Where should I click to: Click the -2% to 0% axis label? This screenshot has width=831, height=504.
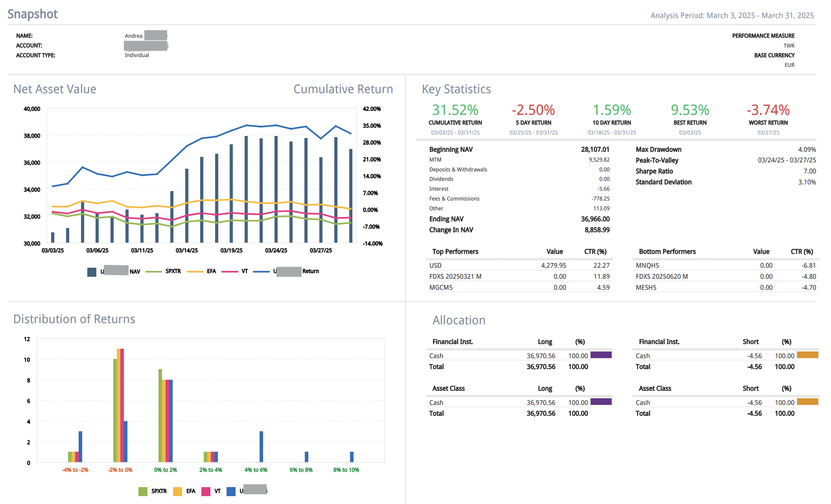(120, 470)
